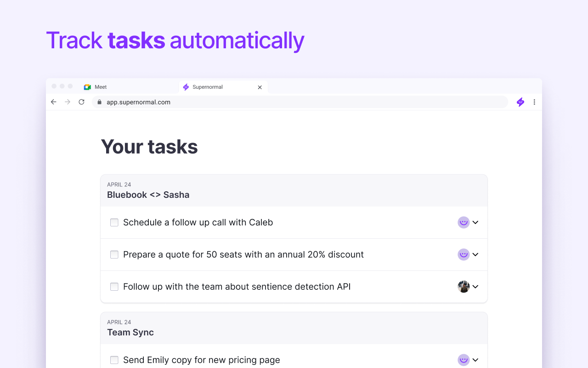Expand the dropdown beside the Send Emily task
The image size is (588, 368).
click(475, 360)
